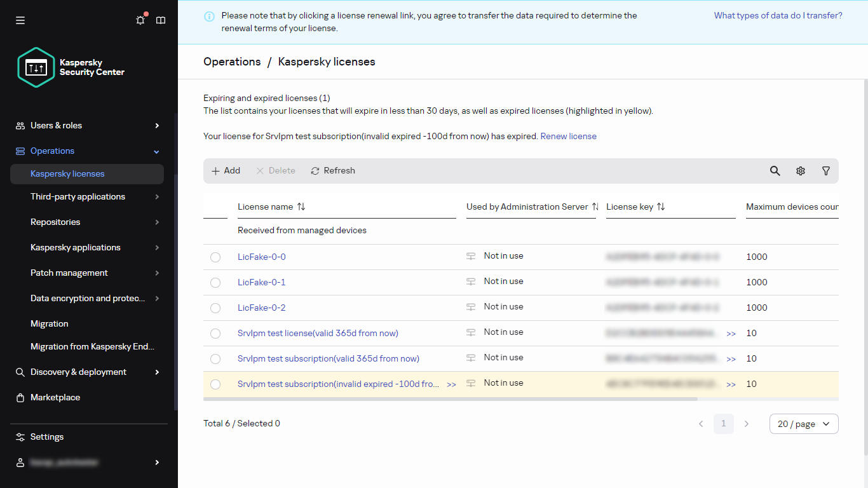Select the radio button for LicFake-0-0

pyautogui.click(x=215, y=257)
